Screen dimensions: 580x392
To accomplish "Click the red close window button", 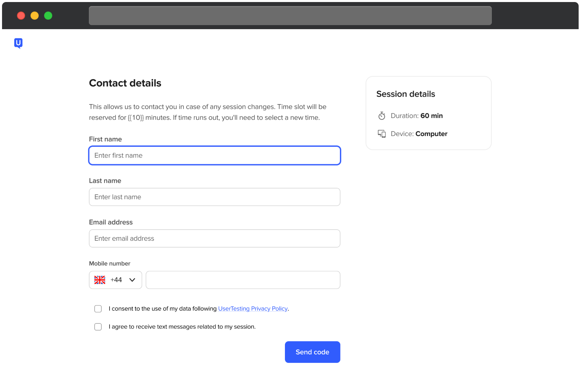I will click(x=21, y=16).
